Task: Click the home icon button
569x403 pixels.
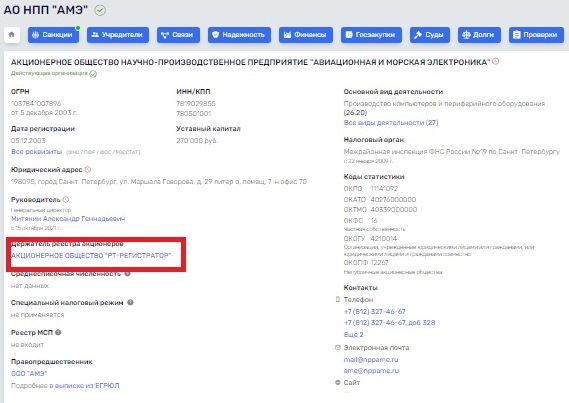Action: click(x=12, y=35)
